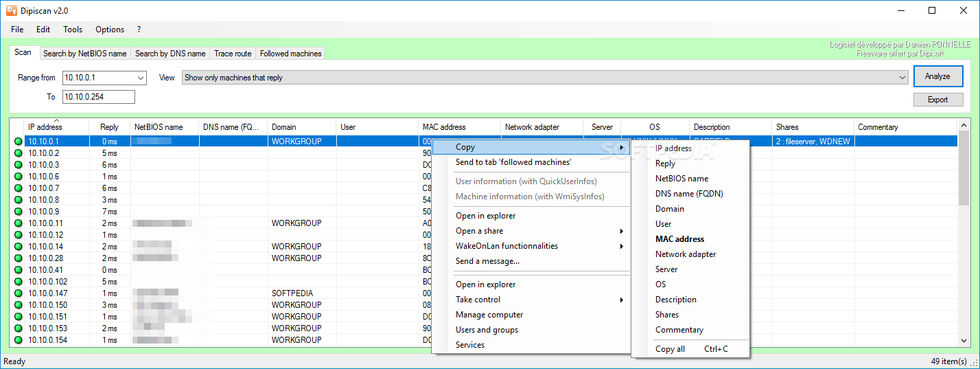Expand the Copy submenu
Image resolution: width=980 pixels, height=369 pixels.
pos(531,147)
